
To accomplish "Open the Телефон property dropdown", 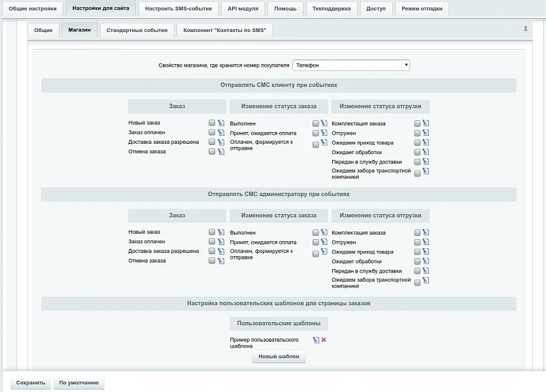I will (x=351, y=65).
